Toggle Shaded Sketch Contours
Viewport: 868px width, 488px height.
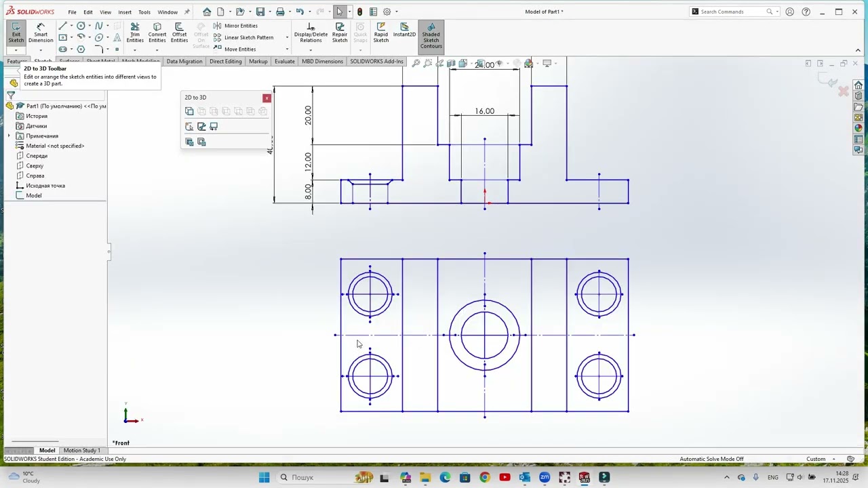point(431,35)
